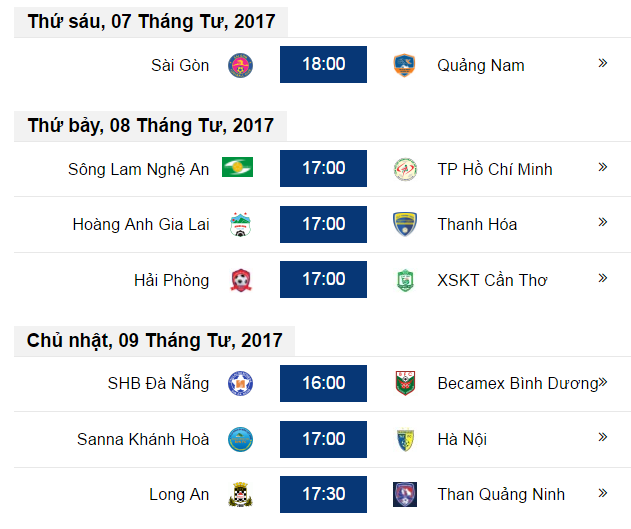The height and width of the screenshot is (529, 631).
Task: Expand the Hà Nội match row arrow
Action: coord(602,437)
